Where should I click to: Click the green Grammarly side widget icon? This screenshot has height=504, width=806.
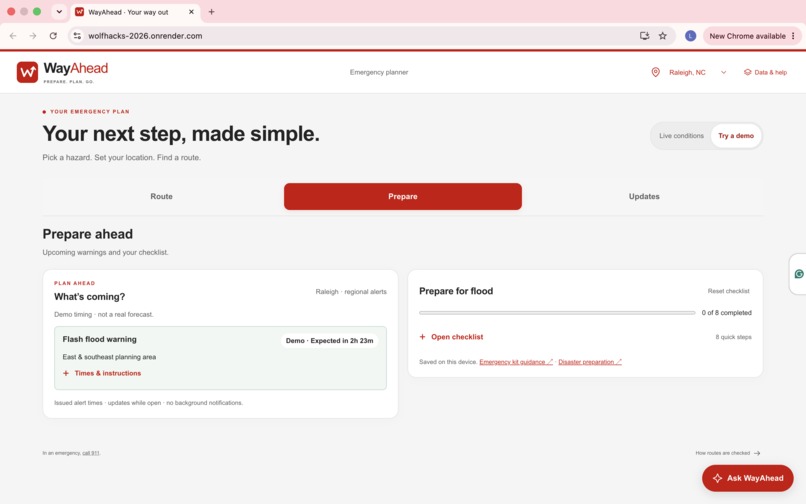tap(799, 274)
